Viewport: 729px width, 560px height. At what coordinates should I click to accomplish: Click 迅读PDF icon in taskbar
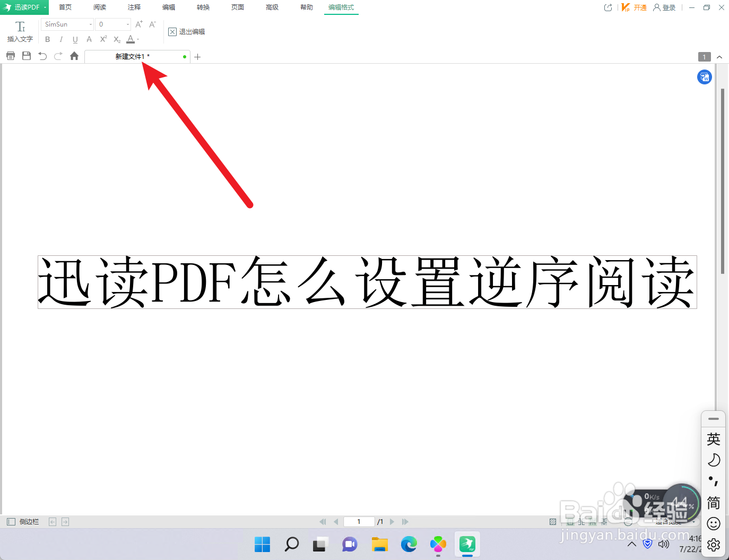coord(467,544)
